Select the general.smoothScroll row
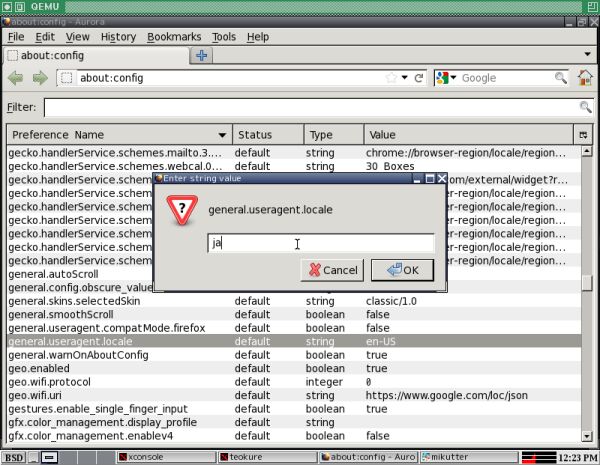The height and width of the screenshot is (465, 600). (294, 315)
